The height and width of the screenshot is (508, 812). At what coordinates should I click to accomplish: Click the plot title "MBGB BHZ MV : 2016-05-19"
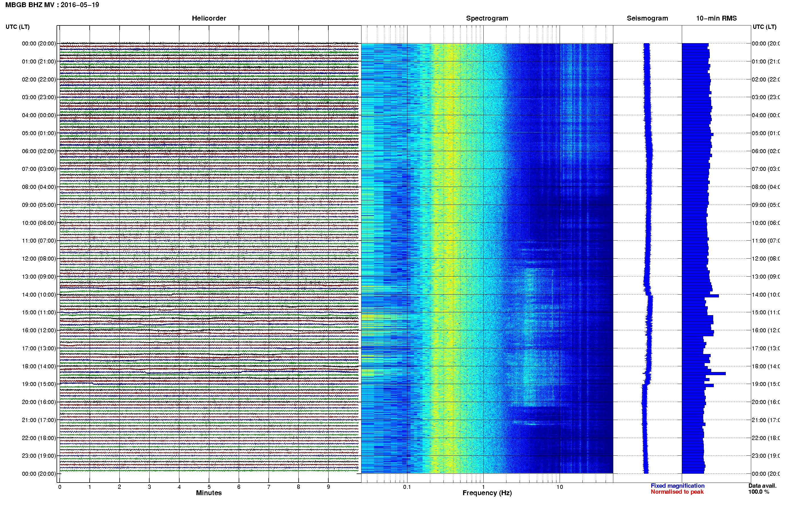[x=52, y=5]
